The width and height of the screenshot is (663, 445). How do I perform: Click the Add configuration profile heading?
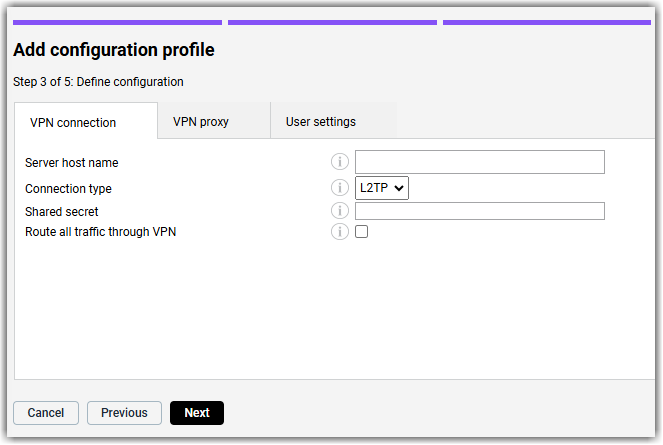click(x=114, y=50)
